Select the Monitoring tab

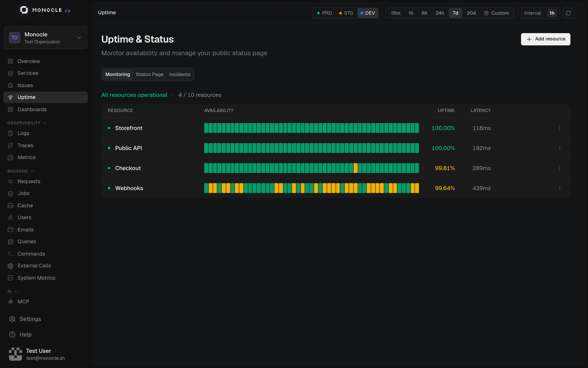(x=118, y=74)
